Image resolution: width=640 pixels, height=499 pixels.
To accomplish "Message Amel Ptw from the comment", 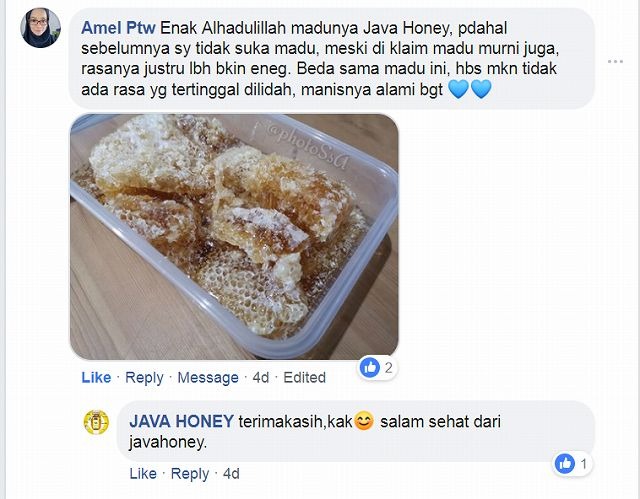I will (x=208, y=377).
